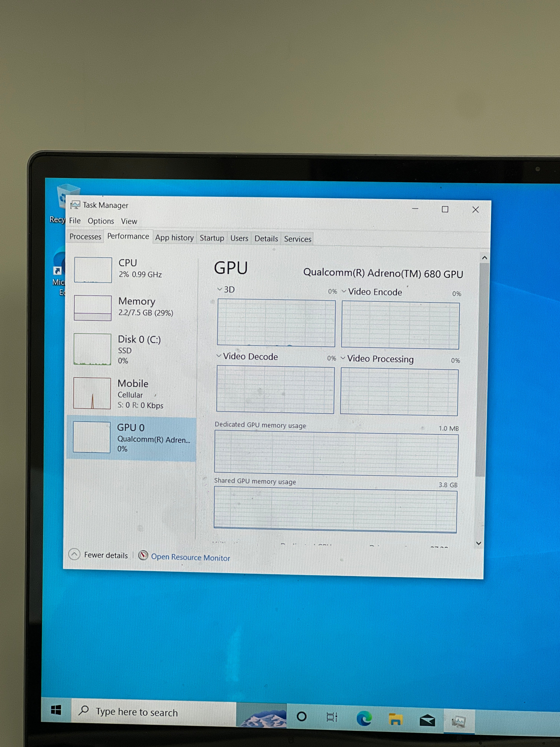Select the Performance tab
The image size is (560, 747).
click(128, 236)
